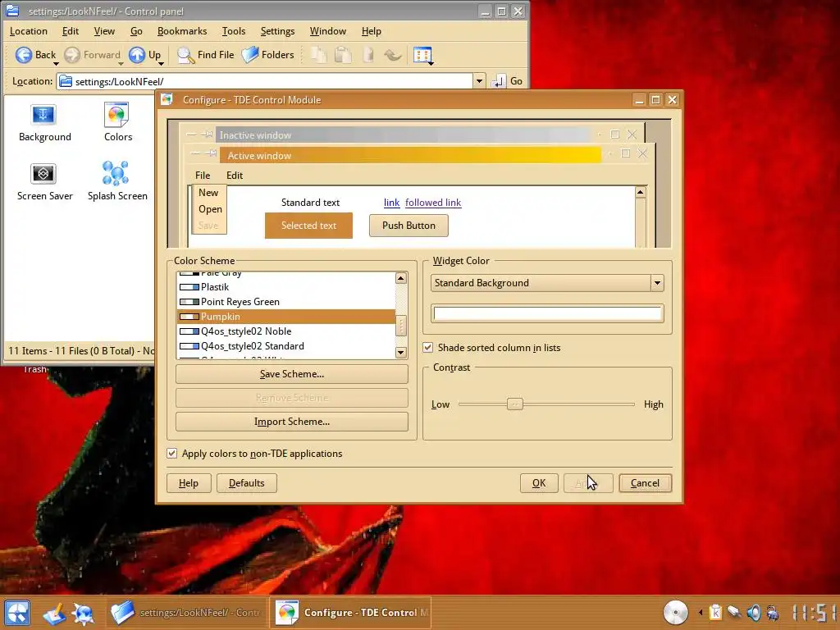This screenshot has width=840, height=630.
Task: Click the followed link in preview
Action: pos(433,203)
